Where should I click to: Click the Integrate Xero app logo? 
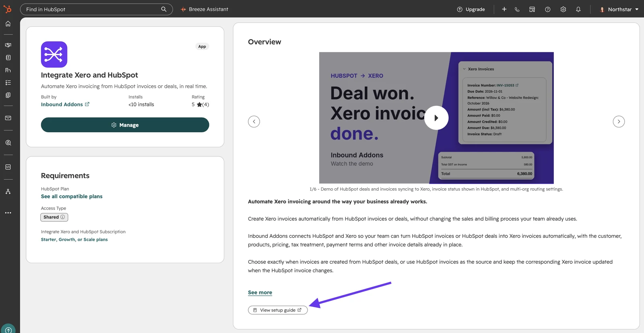pyautogui.click(x=54, y=54)
